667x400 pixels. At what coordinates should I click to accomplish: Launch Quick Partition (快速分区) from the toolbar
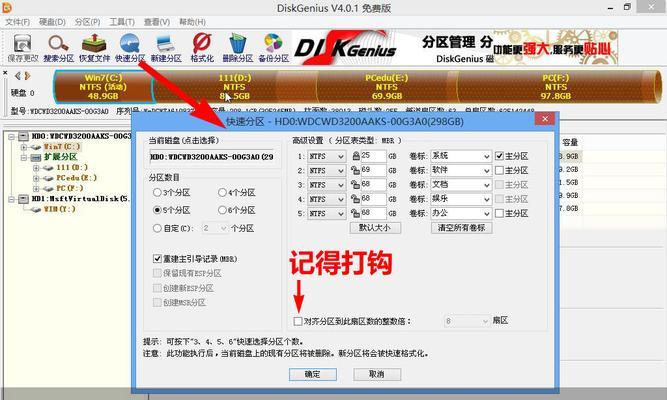tap(130, 48)
